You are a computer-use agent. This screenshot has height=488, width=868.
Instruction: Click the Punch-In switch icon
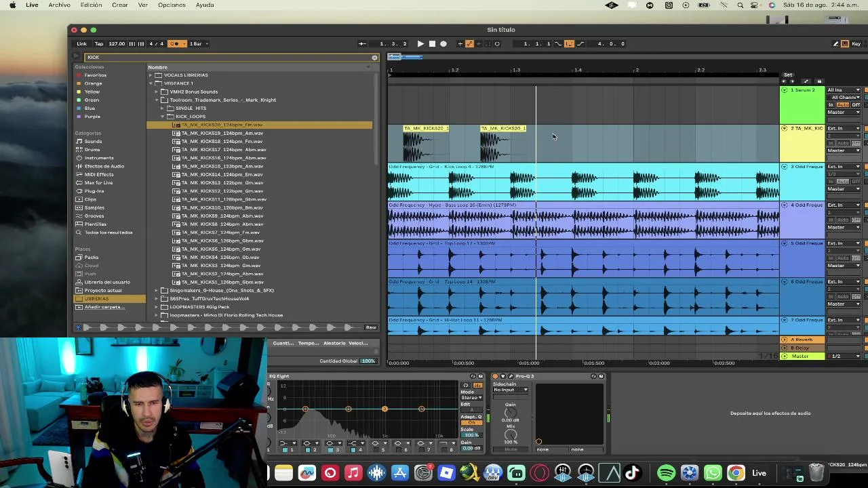[x=558, y=43]
